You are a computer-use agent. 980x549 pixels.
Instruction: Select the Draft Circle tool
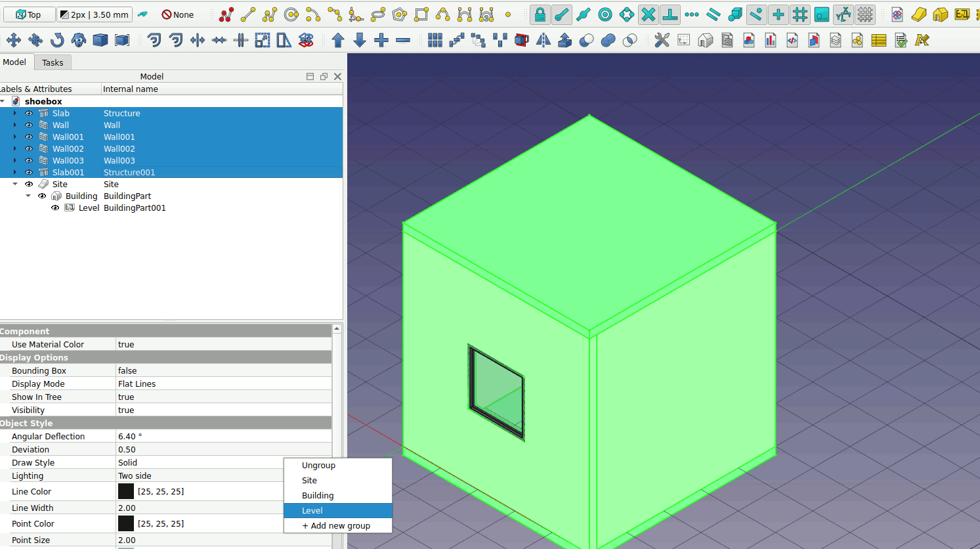291,14
